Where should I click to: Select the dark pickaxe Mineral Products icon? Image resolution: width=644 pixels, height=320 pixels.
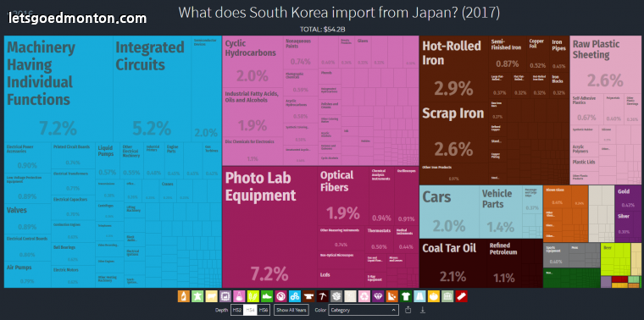click(322, 296)
